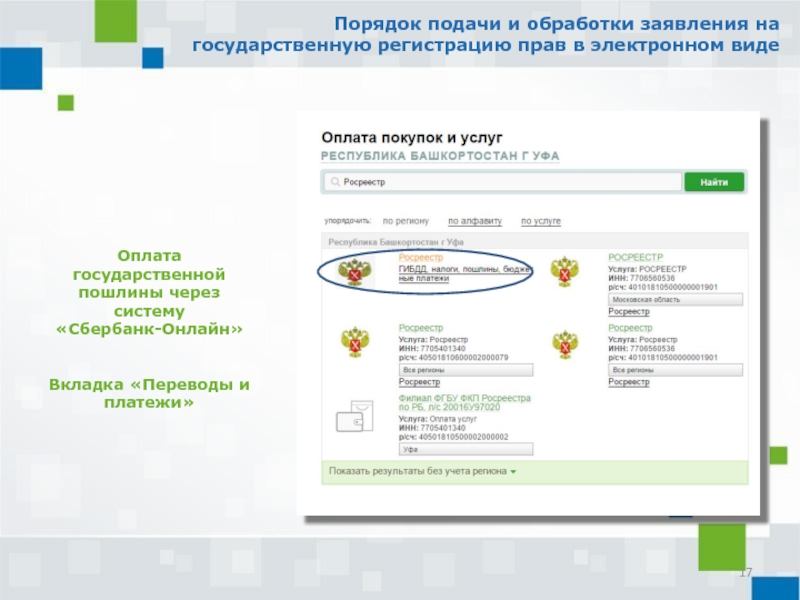Open the РЕСПУБЛИКА БАШКОРТОСТАН Г УФА region link
Screen dimensions: 800x600
tap(440, 156)
